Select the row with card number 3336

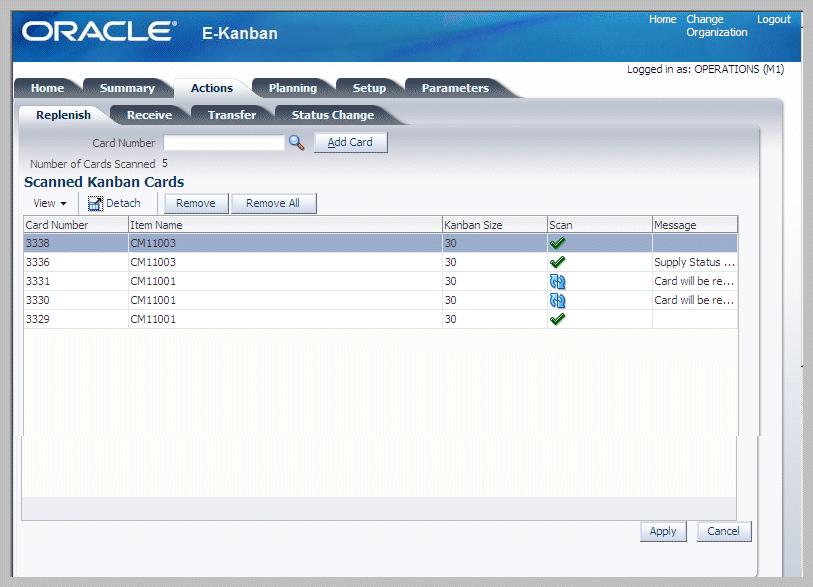(x=381, y=262)
